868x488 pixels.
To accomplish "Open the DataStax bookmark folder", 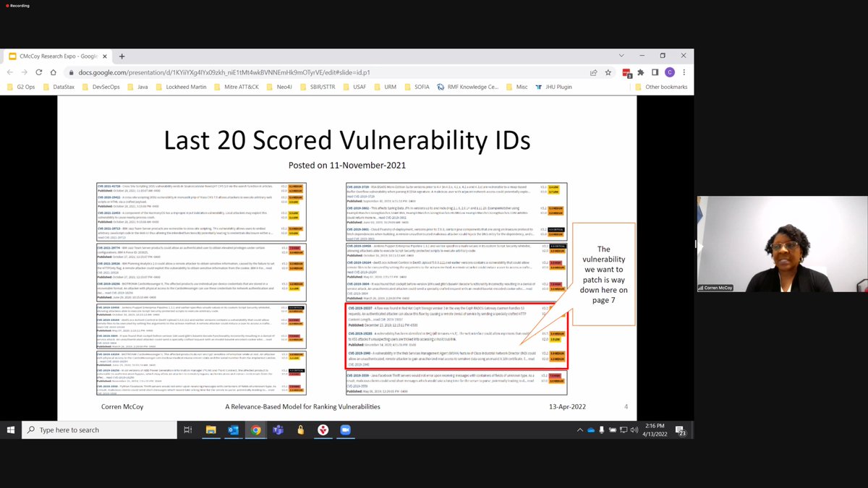I will pos(58,87).
